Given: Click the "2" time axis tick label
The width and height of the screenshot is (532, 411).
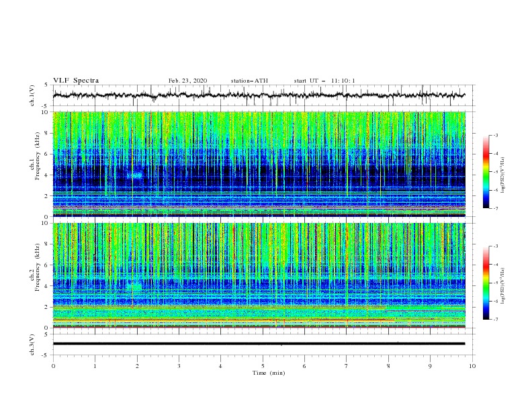Looking at the screenshot, I should pos(137,366).
